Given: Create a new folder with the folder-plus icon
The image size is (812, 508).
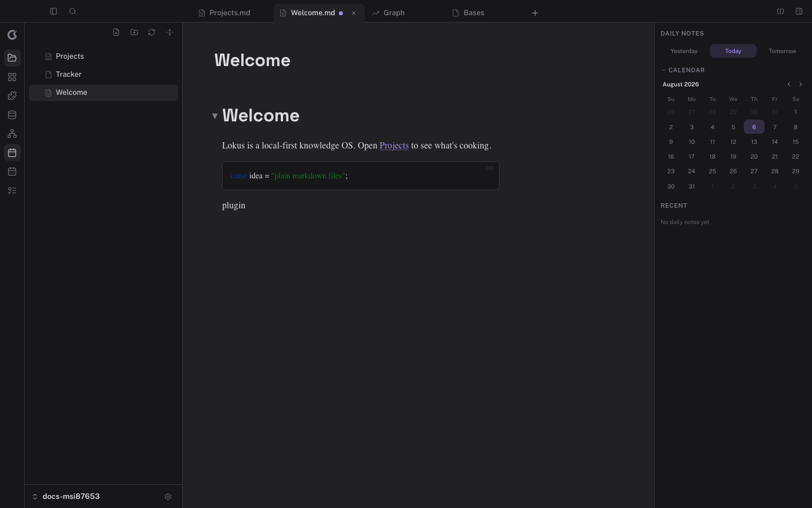Looking at the screenshot, I should point(134,32).
